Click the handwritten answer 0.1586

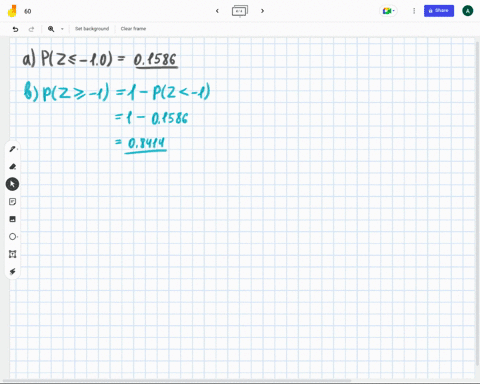[155, 60]
